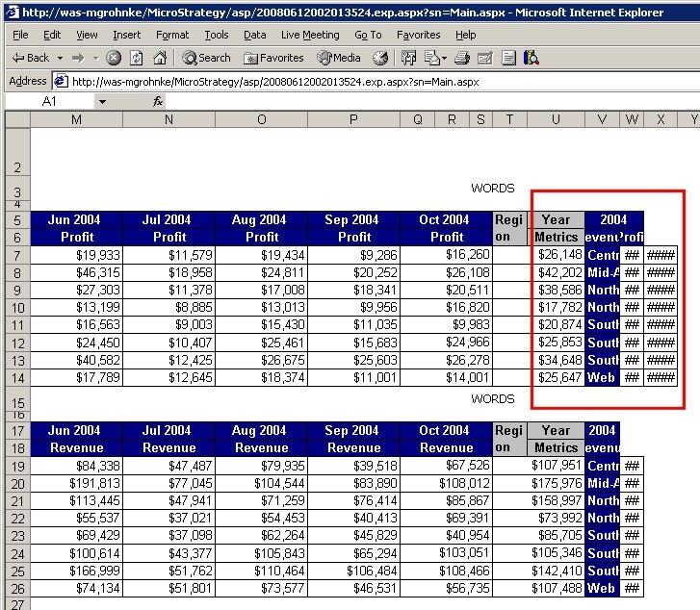Click the Tools icon after History
700x610 pixels.
tap(408, 58)
